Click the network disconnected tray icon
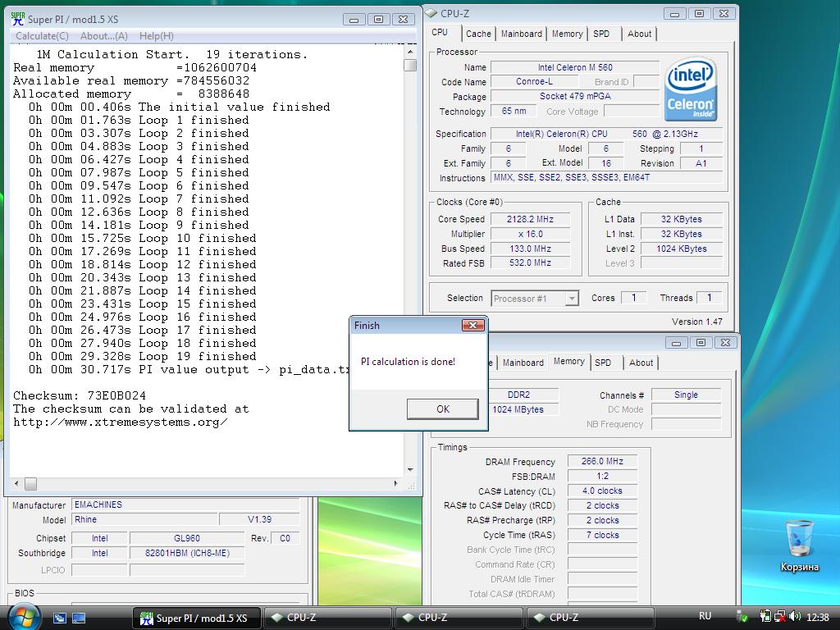The image size is (840, 630). 780,617
